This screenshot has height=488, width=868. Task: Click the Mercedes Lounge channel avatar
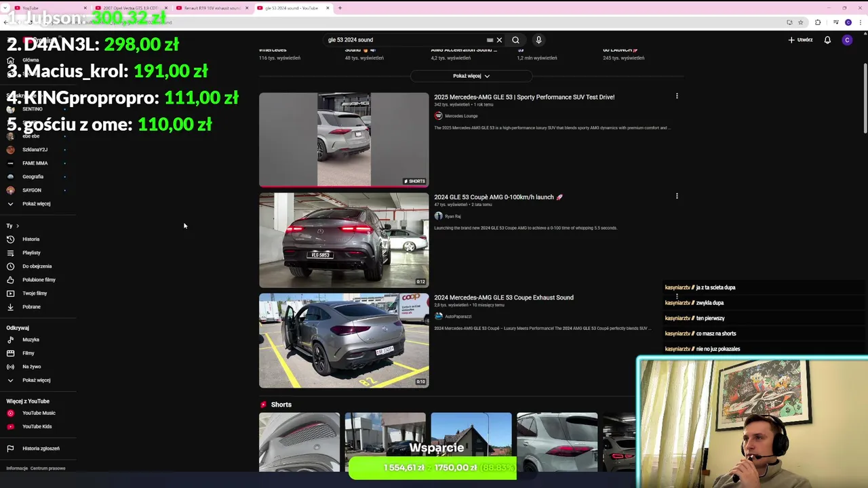(438, 116)
